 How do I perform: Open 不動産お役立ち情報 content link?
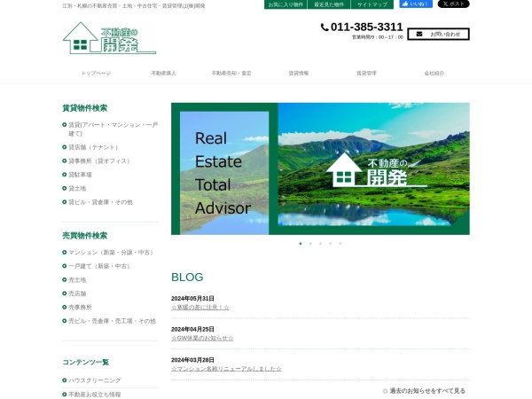click(95, 395)
